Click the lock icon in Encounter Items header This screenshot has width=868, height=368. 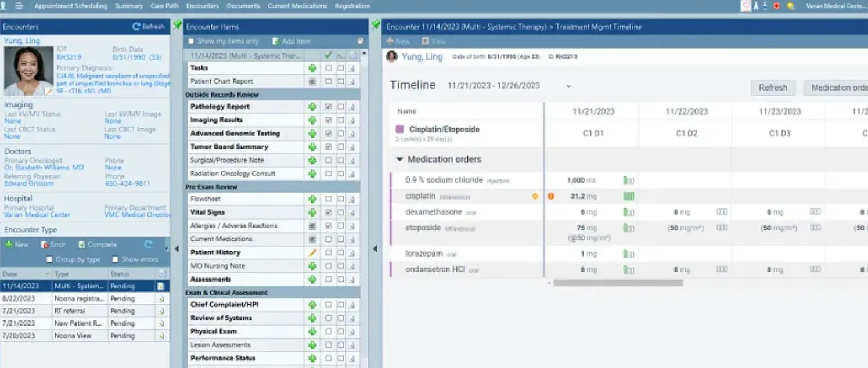361,40
